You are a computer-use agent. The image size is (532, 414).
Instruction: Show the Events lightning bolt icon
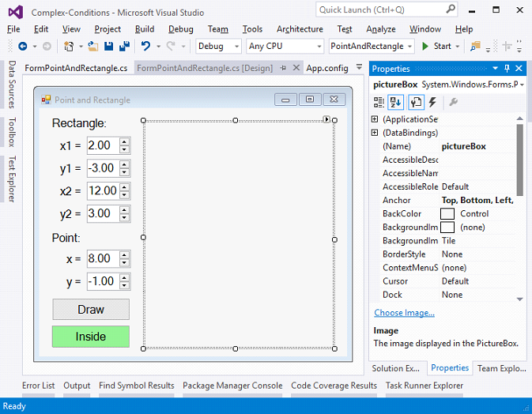pos(432,102)
